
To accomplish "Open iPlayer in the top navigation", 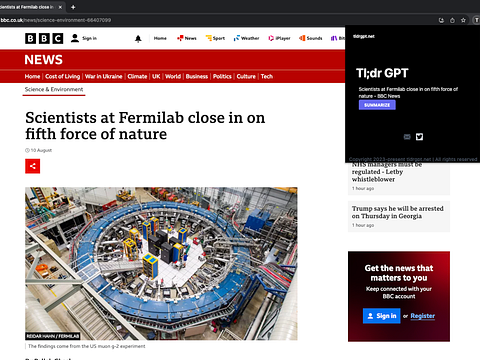I will pos(279,38).
